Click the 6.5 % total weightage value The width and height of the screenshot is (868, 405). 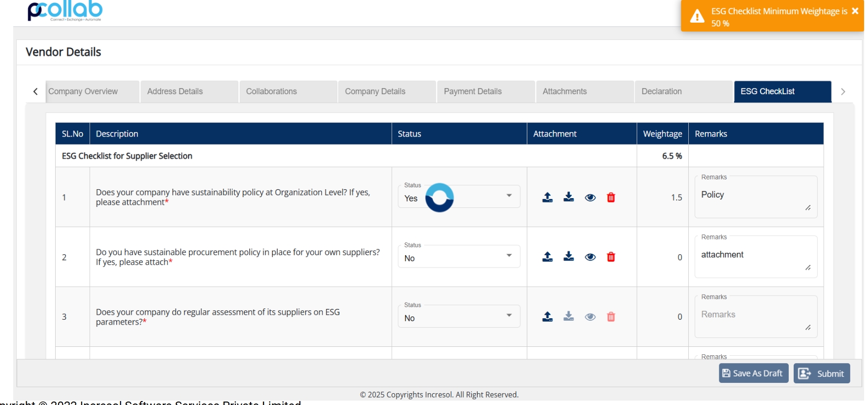click(672, 156)
